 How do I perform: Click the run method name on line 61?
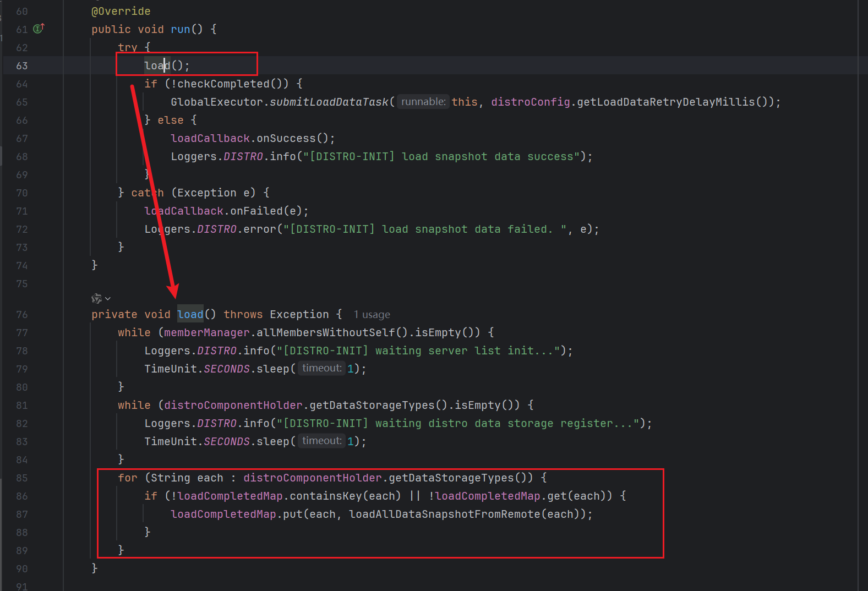click(180, 29)
